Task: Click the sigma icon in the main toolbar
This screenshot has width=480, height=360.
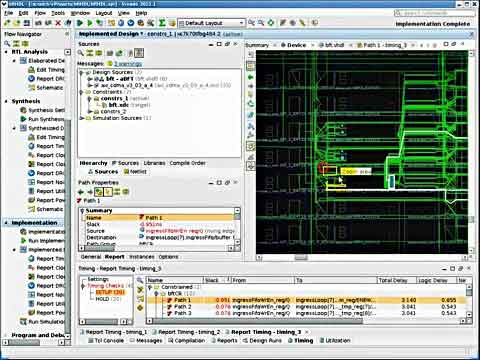Action: [162, 23]
